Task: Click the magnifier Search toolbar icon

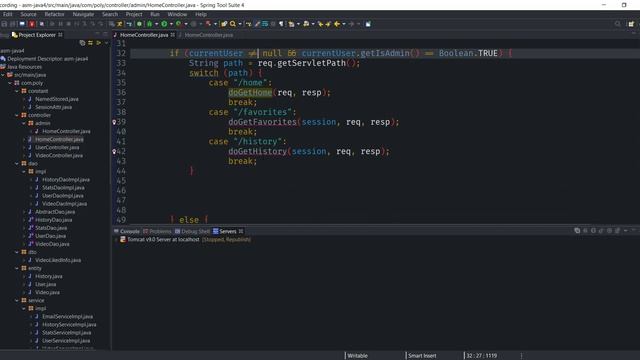Action: [233, 24]
